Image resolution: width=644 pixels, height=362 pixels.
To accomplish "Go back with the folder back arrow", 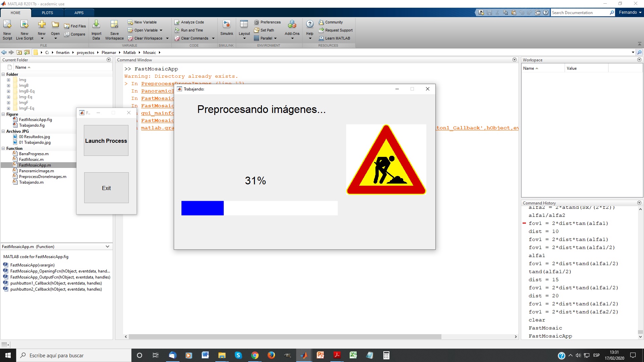I will click(x=4, y=52).
